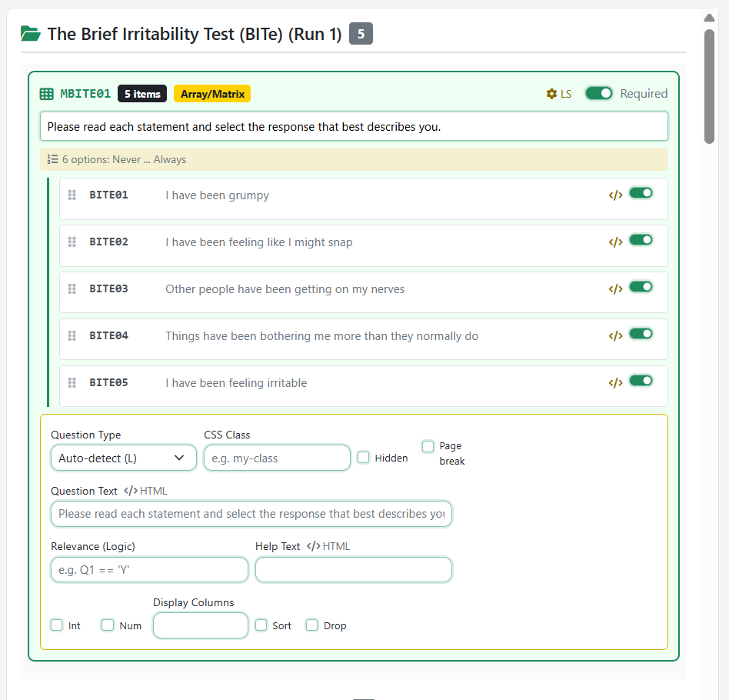This screenshot has height=700, width=729.
Task: Open HTML code editor for BITE03
Action: click(615, 288)
